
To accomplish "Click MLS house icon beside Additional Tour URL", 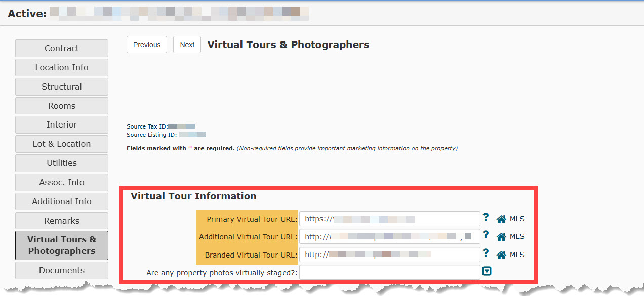I will tap(501, 236).
